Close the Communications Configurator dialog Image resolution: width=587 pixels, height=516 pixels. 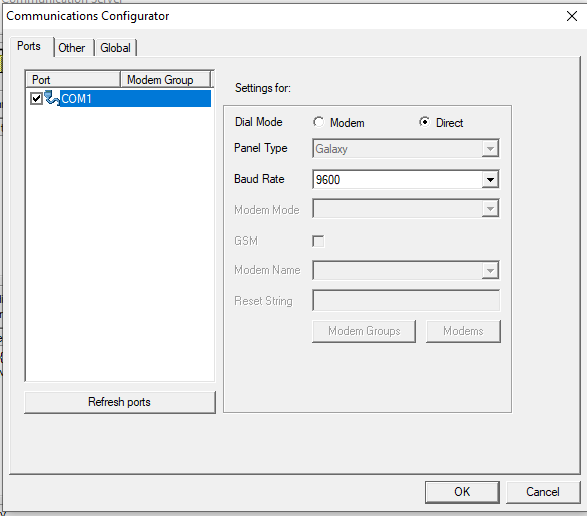point(571,16)
